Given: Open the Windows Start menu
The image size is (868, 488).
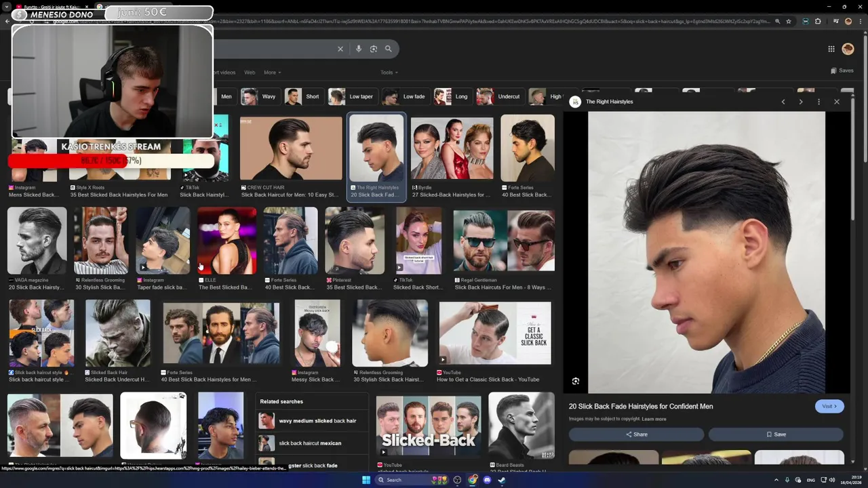Looking at the screenshot, I should click(366, 480).
